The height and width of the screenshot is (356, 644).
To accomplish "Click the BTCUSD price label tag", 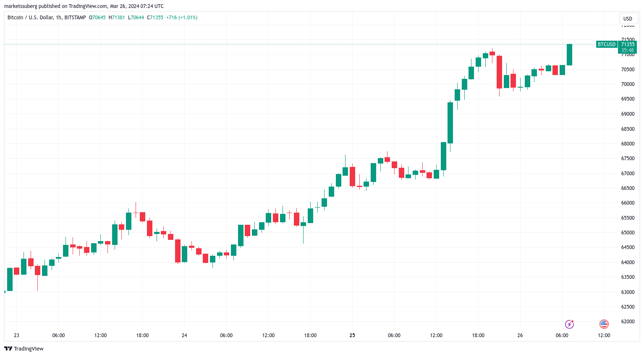I will coord(607,44).
